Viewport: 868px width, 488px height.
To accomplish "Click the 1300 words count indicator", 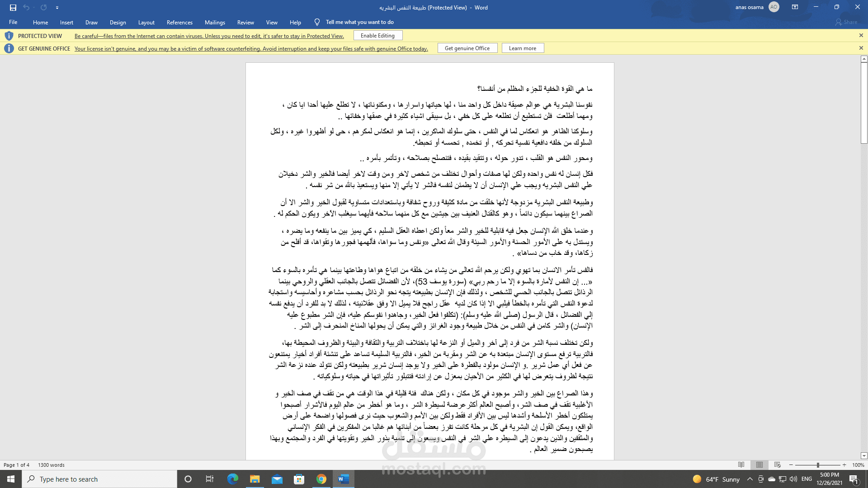I will click(x=51, y=465).
